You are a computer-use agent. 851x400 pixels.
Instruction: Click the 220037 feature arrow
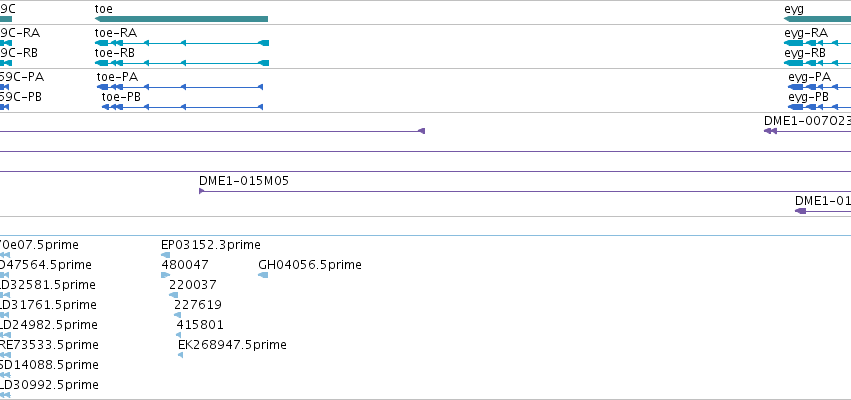click(x=174, y=295)
